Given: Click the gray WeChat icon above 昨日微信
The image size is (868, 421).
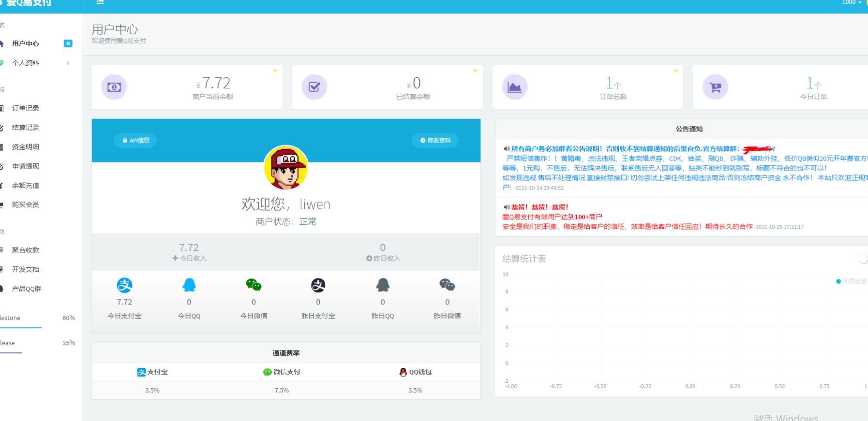Looking at the screenshot, I should point(447,285).
